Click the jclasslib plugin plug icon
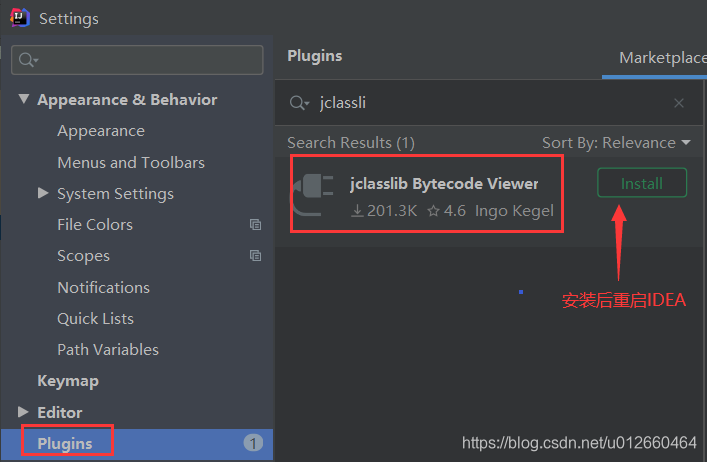Viewport: 707px width, 462px height. point(312,194)
